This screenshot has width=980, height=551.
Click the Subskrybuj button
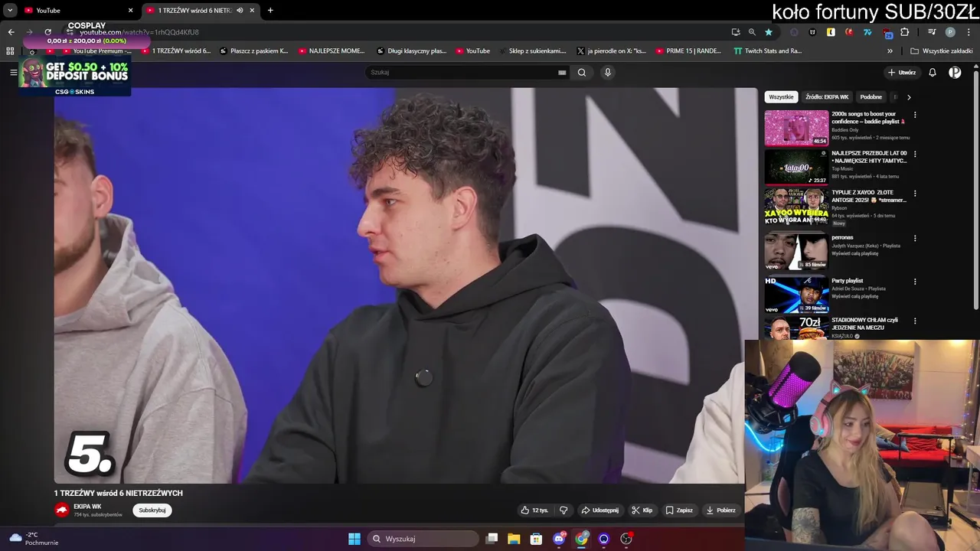(152, 510)
